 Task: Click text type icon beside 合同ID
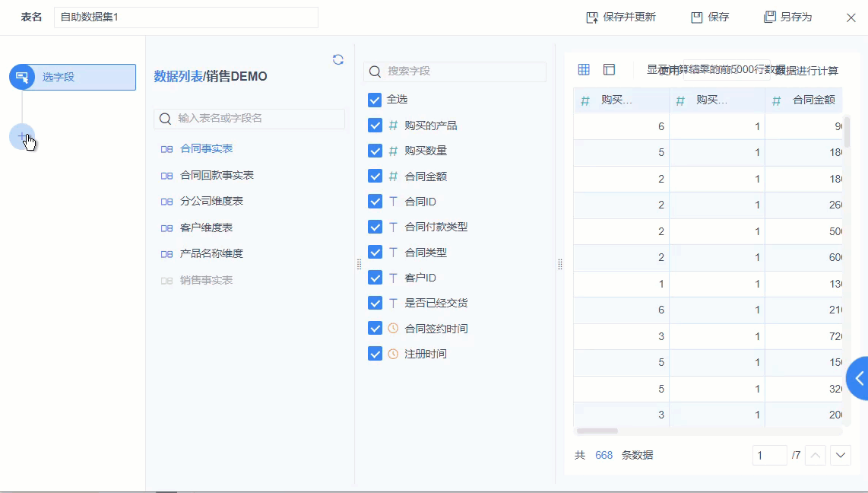pyautogui.click(x=393, y=202)
